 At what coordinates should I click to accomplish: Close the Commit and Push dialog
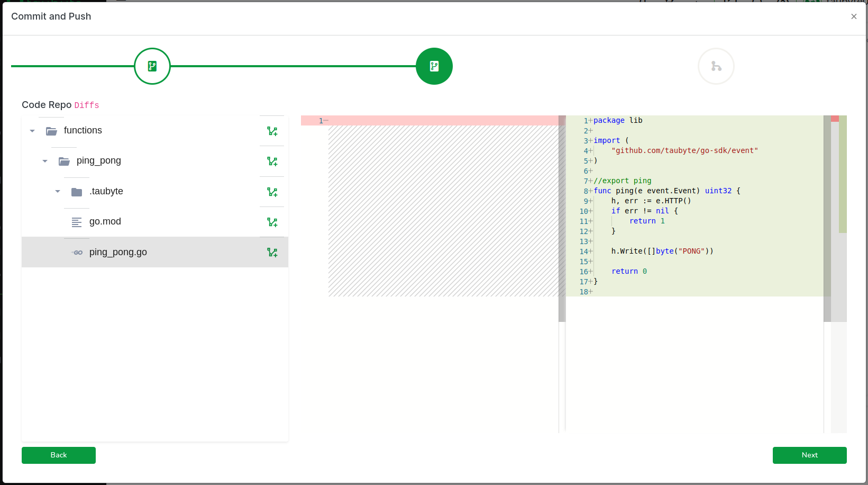pos(854,16)
